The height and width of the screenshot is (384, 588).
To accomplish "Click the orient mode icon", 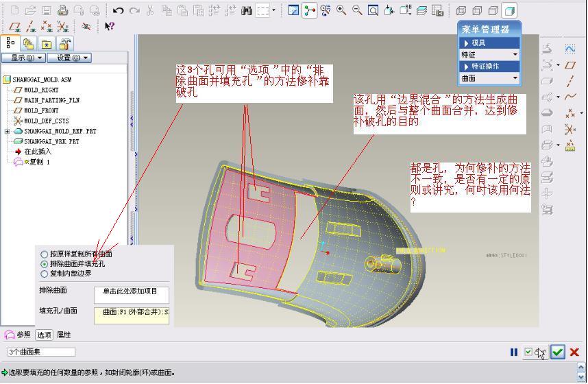I will (326, 10).
